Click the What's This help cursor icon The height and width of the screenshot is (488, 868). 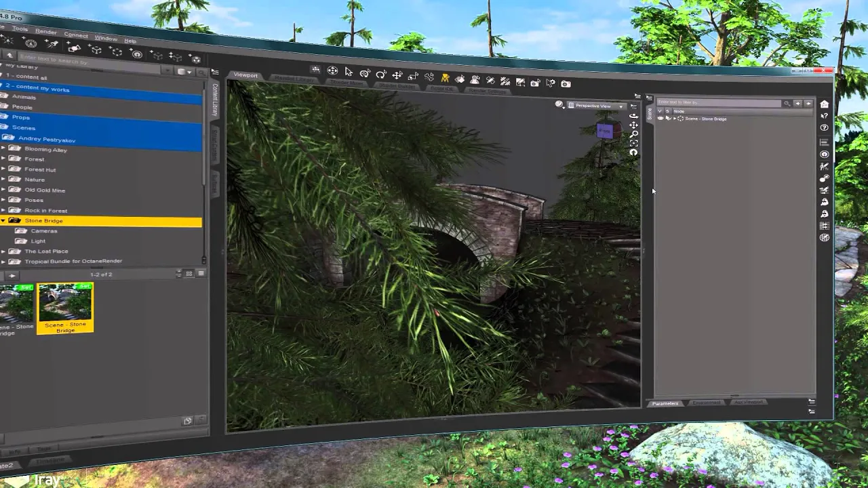click(x=825, y=116)
